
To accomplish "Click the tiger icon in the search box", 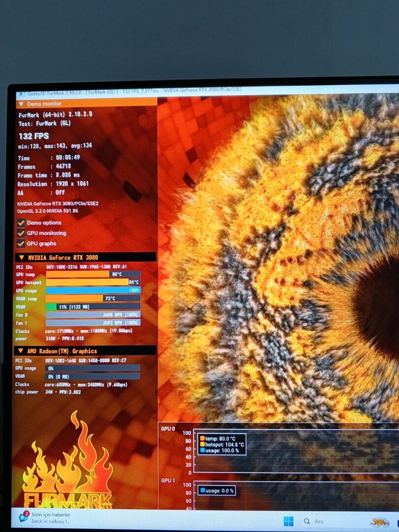I will click(x=380, y=522).
